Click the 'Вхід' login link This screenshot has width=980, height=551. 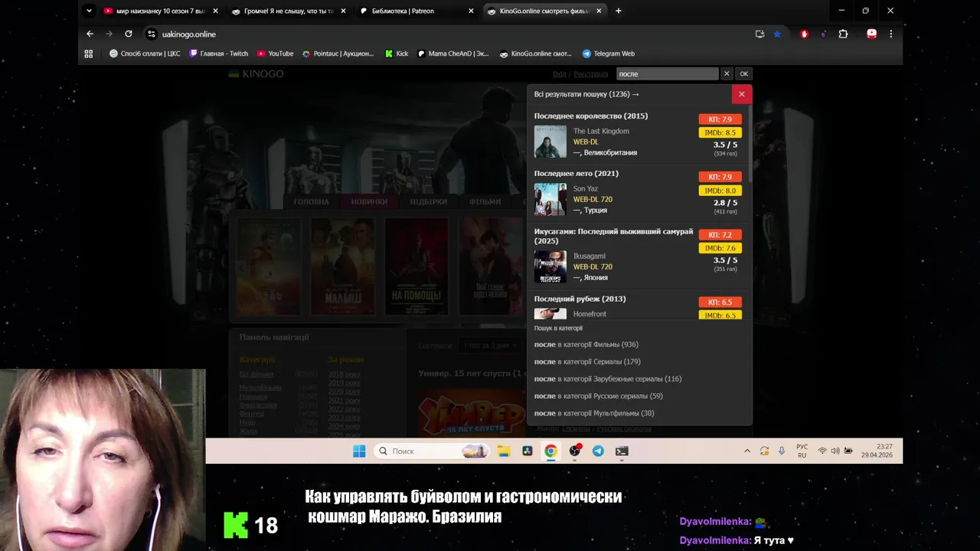click(x=559, y=73)
